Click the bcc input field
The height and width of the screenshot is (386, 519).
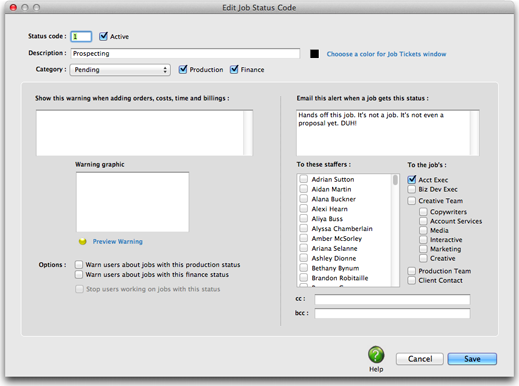coord(392,313)
